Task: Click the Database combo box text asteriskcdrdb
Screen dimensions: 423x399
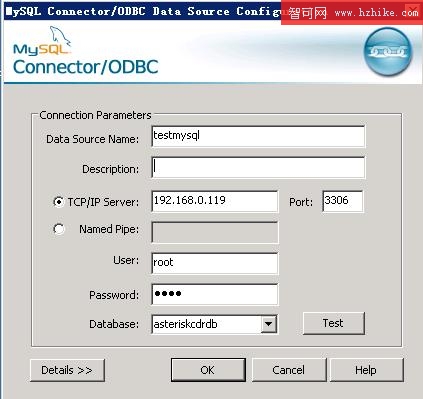Action: [x=185, y=324]
